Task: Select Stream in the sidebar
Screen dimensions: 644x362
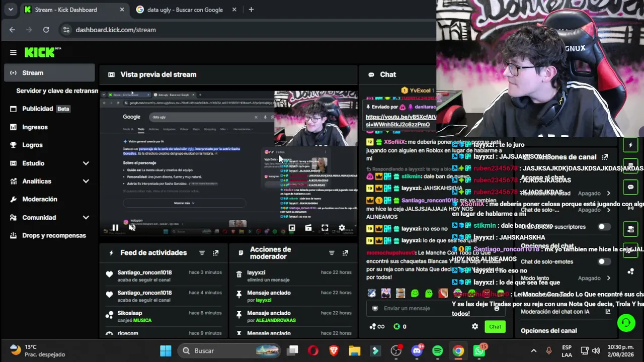Action: (x=49, y=73)
